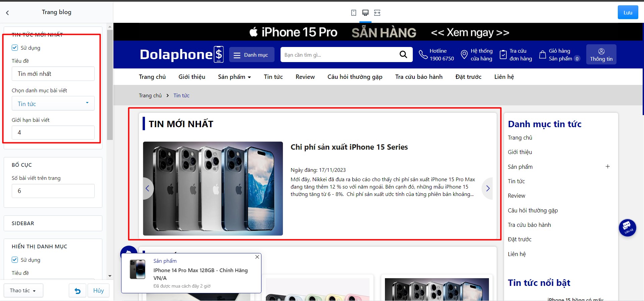Screen dimensions: 644x301
Task: Go back using the left arrow beside Trang blog
Action: pos(7,12)
